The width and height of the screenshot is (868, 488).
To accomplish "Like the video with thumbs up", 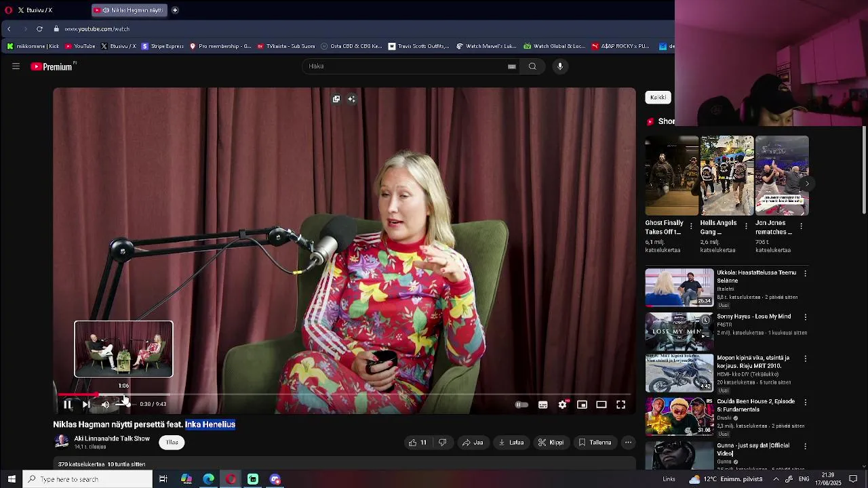I will [x=418, y=443].
